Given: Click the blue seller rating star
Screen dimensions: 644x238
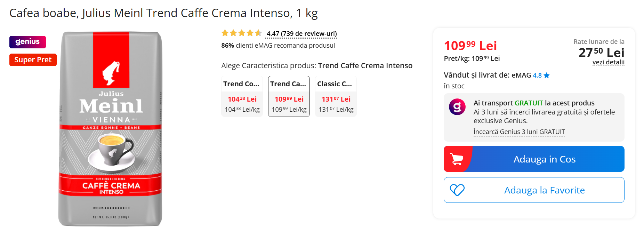Looking at the screenshot, I should (547, 76).
